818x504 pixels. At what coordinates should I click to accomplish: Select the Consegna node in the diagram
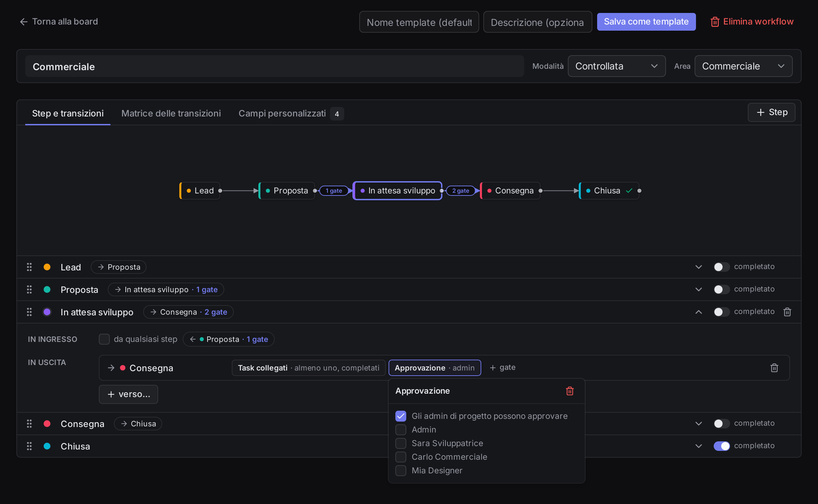510,191
